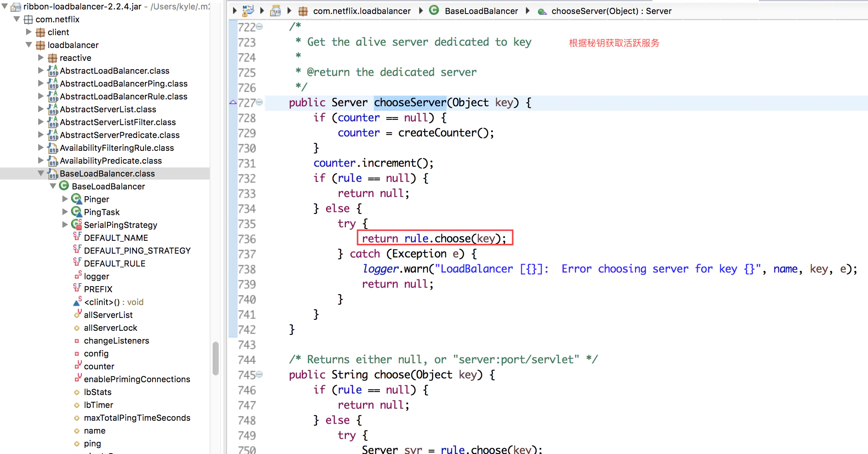This screenshot has height=454, width=868.
Task: Select AvailabilityFilteringRule.class in the tree
Action: (117, 148)
